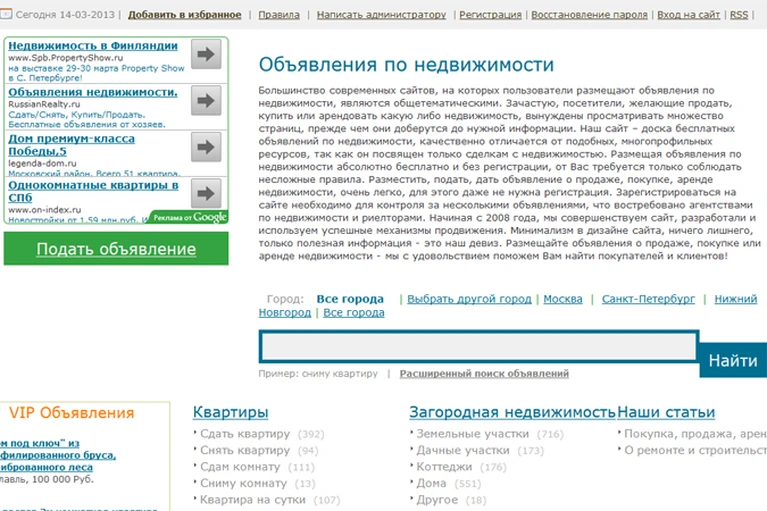This screenshot has width=767, height=511.
Task: Click the Объявления по недвижимости page title
Action: click(x=406, y=65)
